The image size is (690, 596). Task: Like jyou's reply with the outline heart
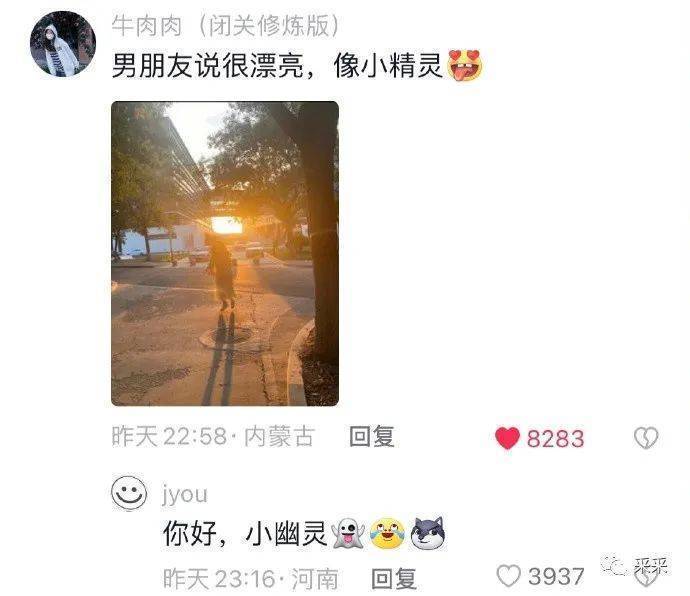(509, 576)
